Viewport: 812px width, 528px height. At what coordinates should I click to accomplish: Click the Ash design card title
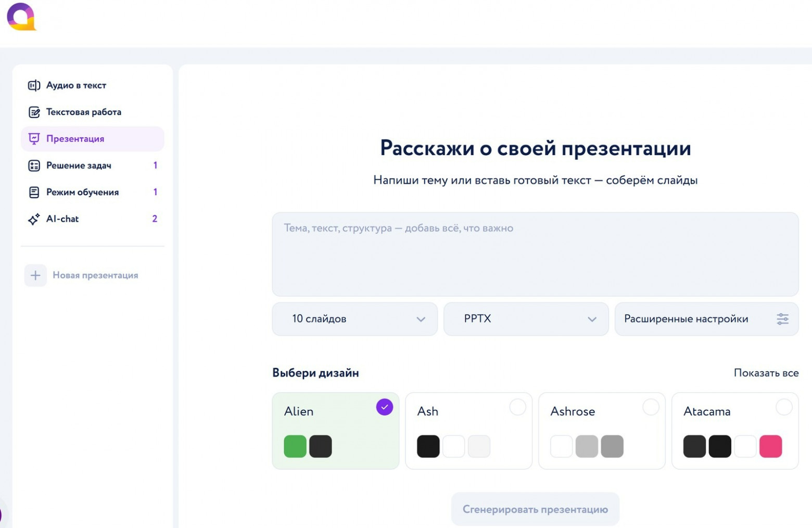[428, 411]
